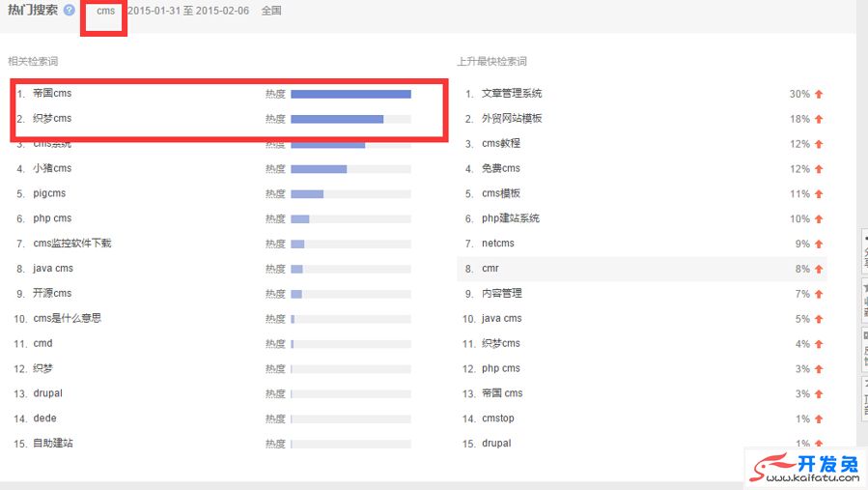This screenshot has height=490, width=868.
Task: Click java cms in the related terms list
Action: pos(52,268)
